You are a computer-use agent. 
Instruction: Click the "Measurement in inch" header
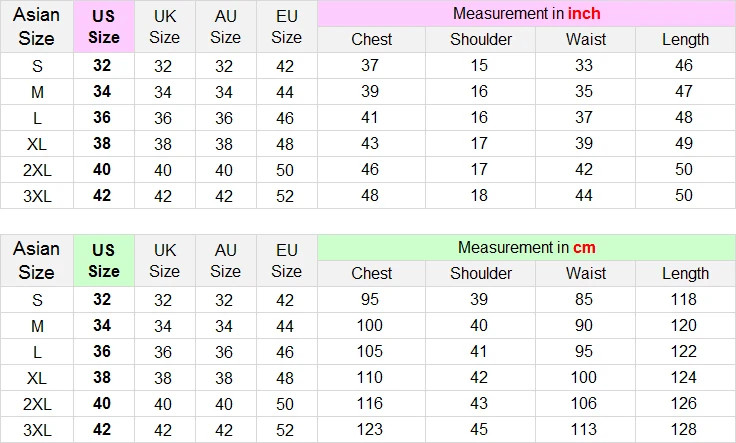point(526,14)
